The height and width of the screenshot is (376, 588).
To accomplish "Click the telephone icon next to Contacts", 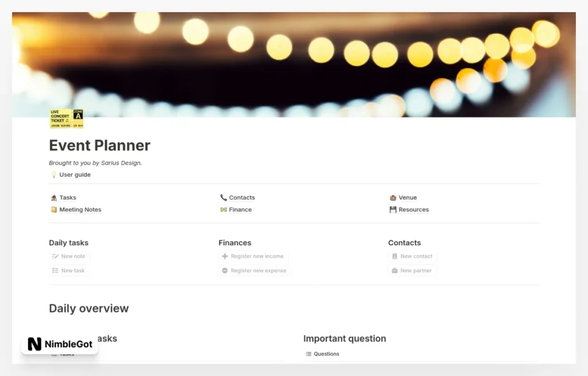I will [x=223, y=197].
